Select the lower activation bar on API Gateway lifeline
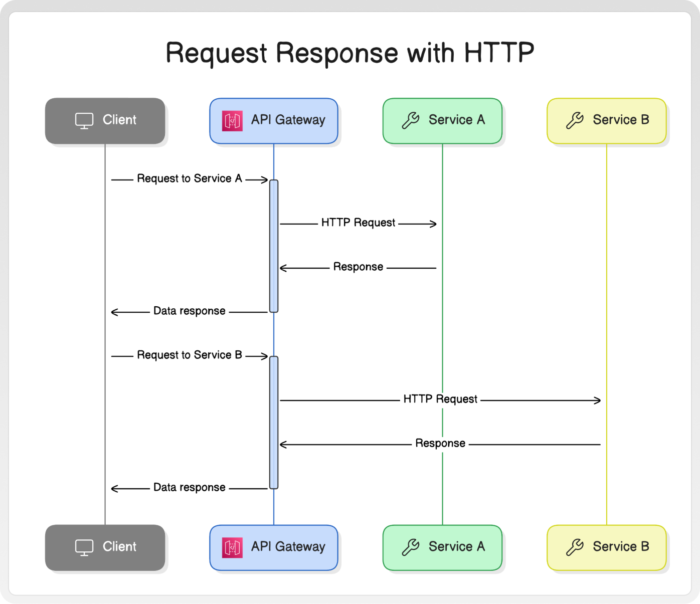 tap(274, 423)
